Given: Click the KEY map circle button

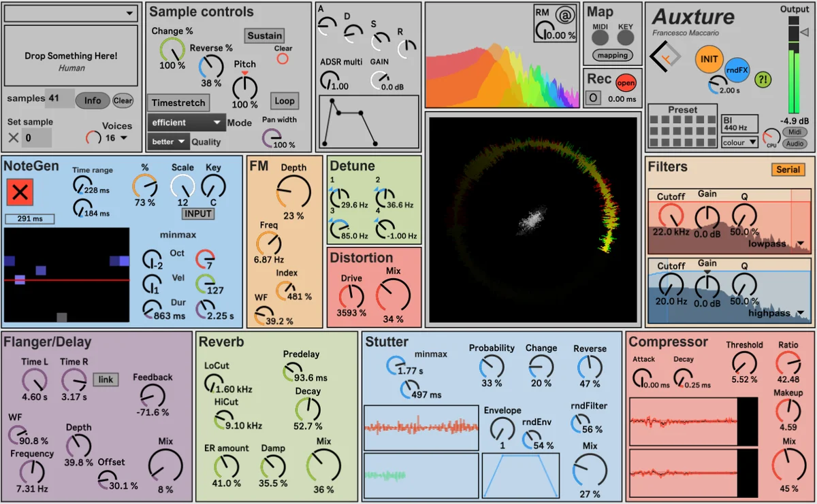Looking at the screenshot, I should 625,38.
